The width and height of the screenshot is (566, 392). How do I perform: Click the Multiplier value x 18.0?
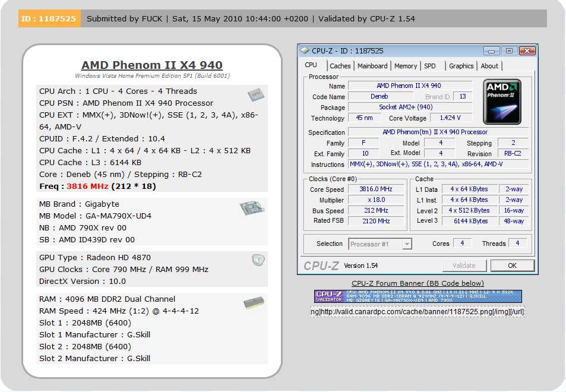coord(376,200)
